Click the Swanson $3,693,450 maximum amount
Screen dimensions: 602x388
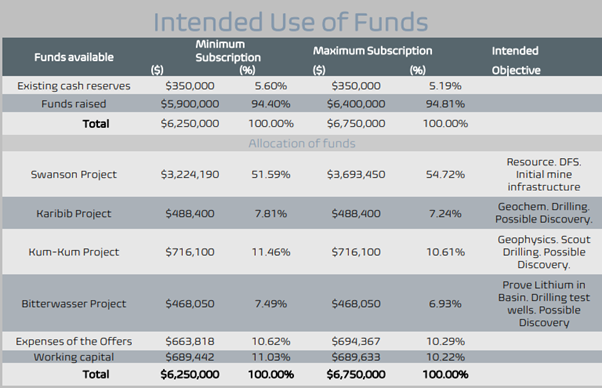356,174
